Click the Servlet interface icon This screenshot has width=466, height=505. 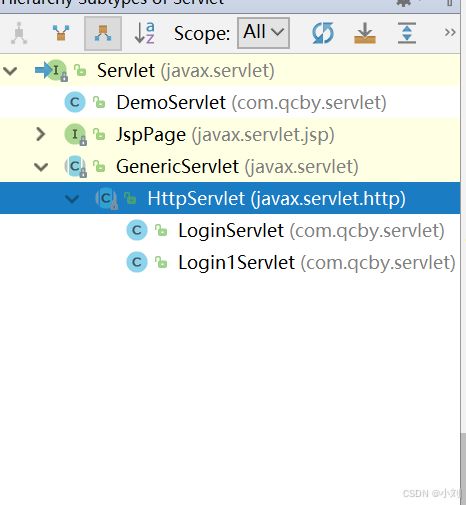(56, 70)
